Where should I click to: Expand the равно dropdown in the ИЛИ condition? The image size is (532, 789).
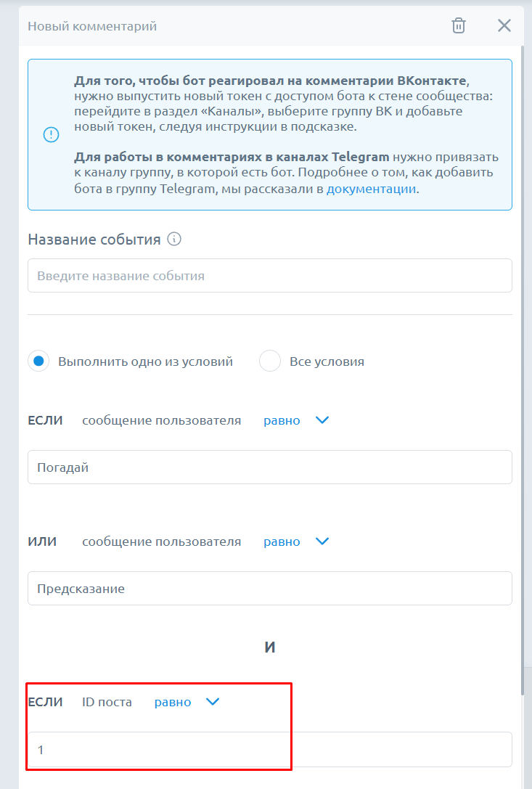(x=296, y=541)
